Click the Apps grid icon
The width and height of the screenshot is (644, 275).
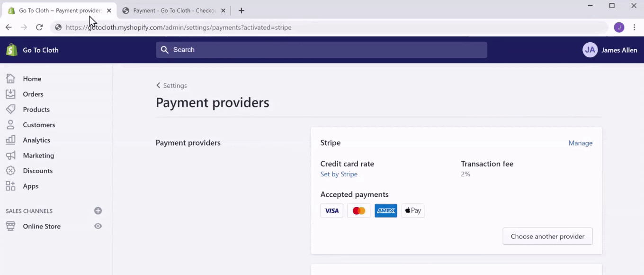pos(10,186)
